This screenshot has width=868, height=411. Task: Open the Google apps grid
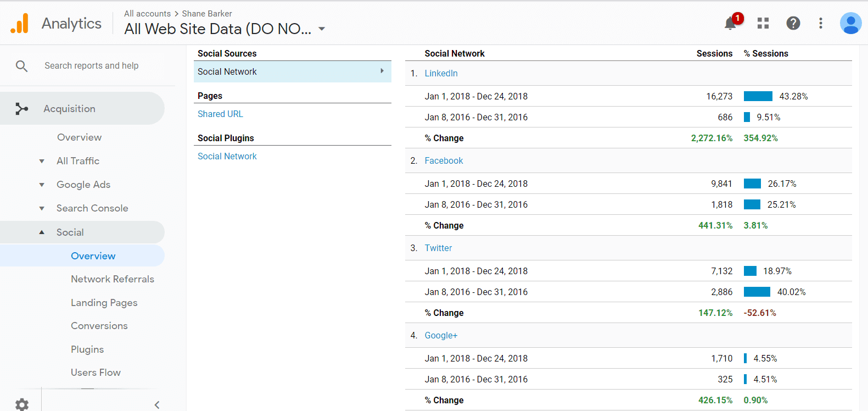point(763,23)
